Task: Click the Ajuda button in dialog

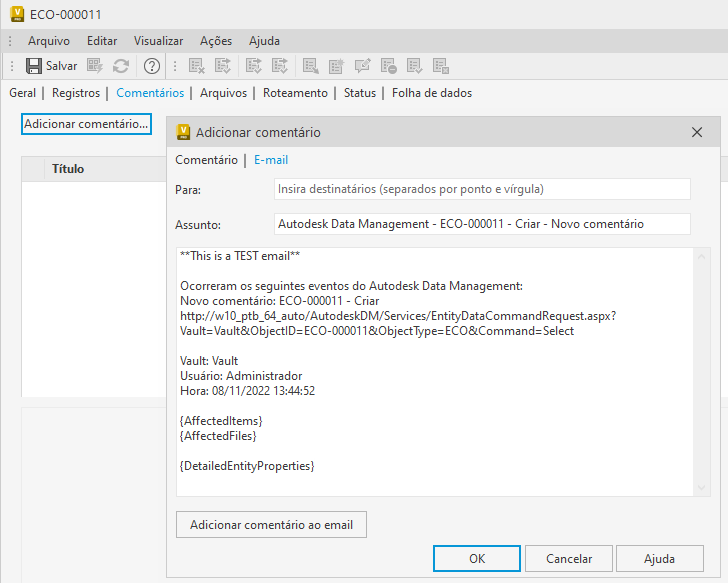Action: pyautogui.click(x=659, y=558)
